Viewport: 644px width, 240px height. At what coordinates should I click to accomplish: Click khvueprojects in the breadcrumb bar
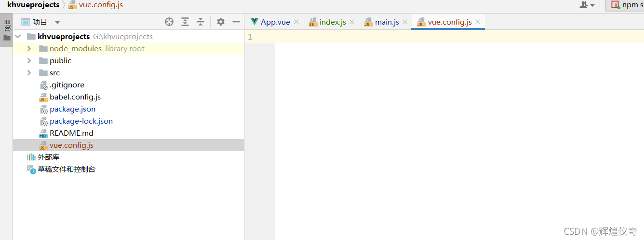click(33, 5)
